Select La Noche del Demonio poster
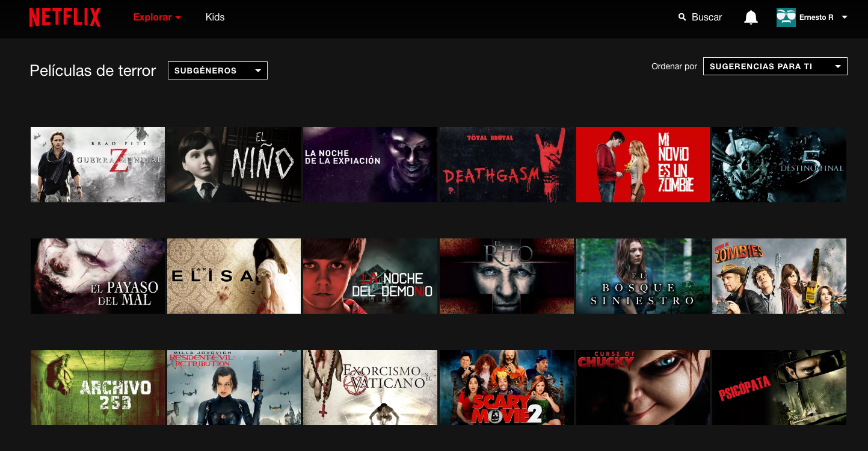 click(x=370, y=276)
